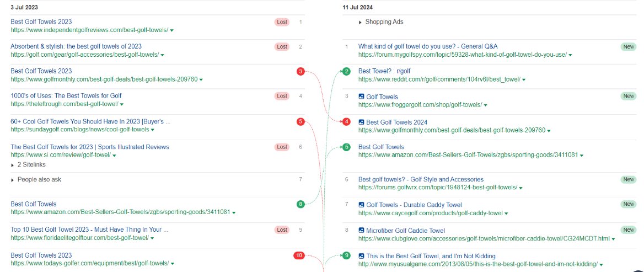This screenshot has height=272, width=644.
Task: Open dropdown arrow beside sundaygolf.com URL
Action: pos(153,130)
